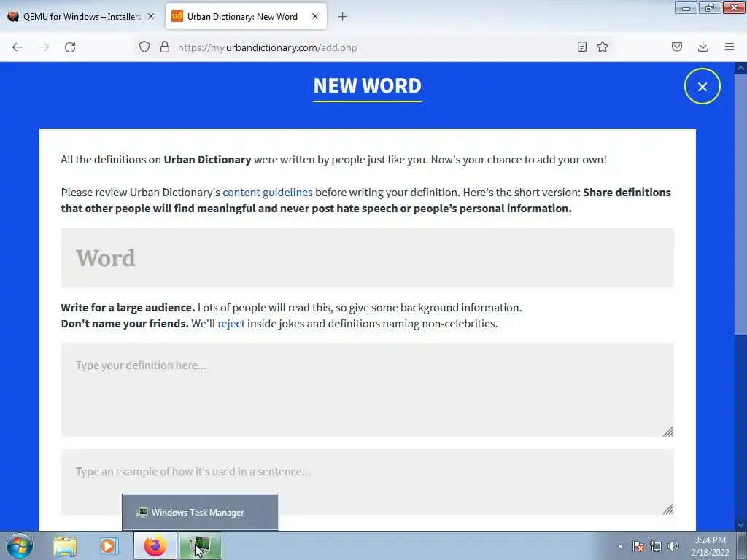This screenshot has width=747, height=560.
Task: Click the page vertical scrollbar thumb
Action: (x=740, y=205)
